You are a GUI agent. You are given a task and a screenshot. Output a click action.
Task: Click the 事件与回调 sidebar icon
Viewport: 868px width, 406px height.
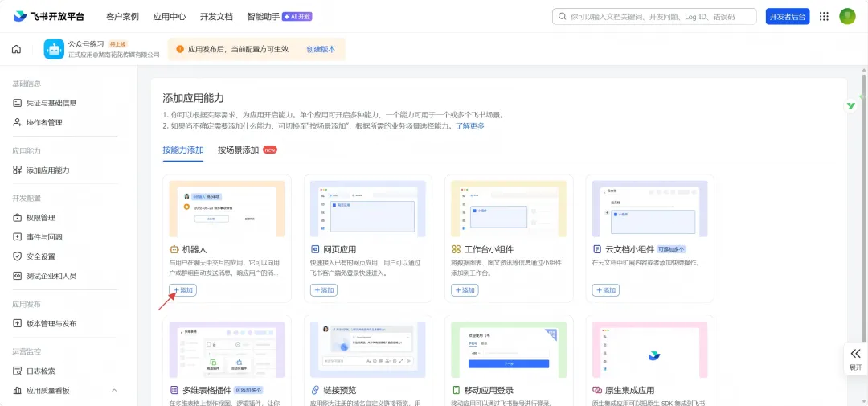click(x=17, y=237)
